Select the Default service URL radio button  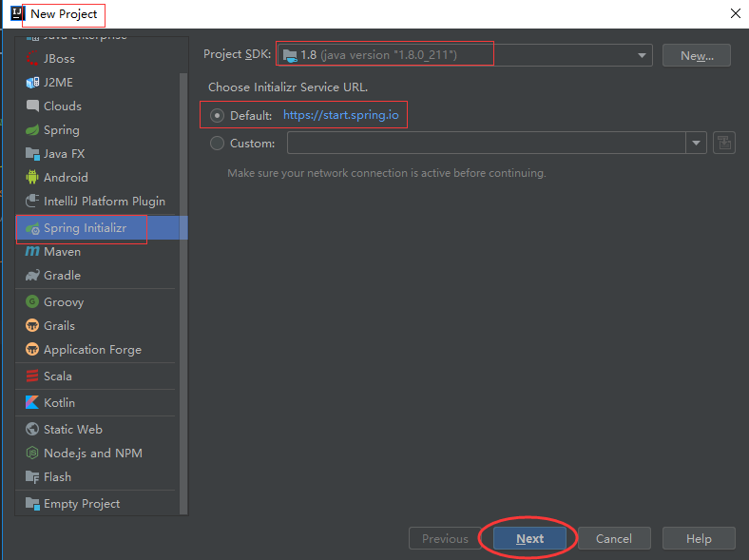pos(217,116)
